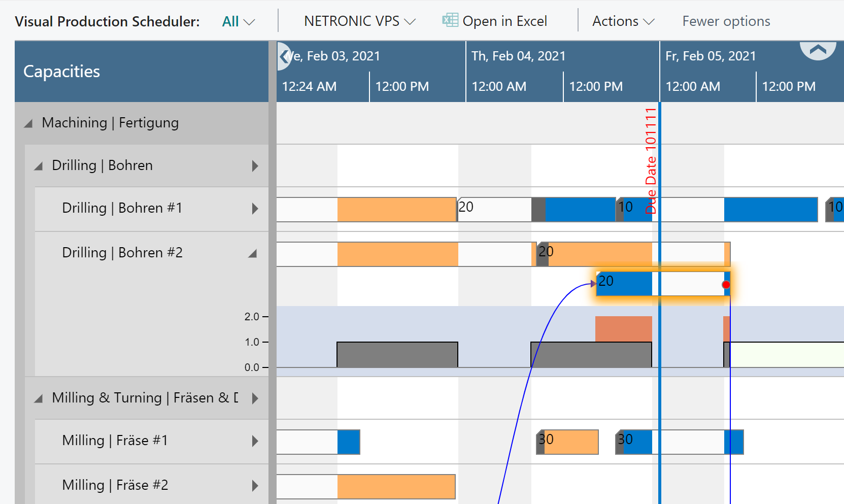Screen dimensions: 844x504
Task: Click the red dot on the highlighted operation
Action: pyautogui.click(x=726, y=285)
